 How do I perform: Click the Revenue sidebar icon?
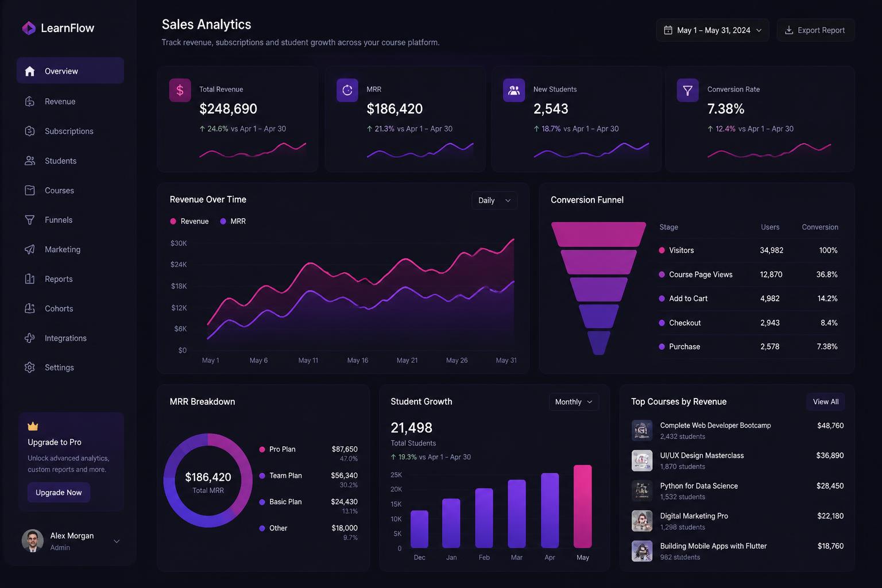pyautogui.click(x=30, y=102)
